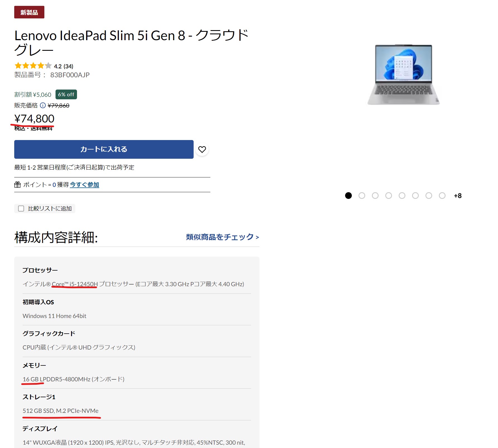Select the fifth carousel dot
Viewport: 498px width, 448px height.
point(402,196)
